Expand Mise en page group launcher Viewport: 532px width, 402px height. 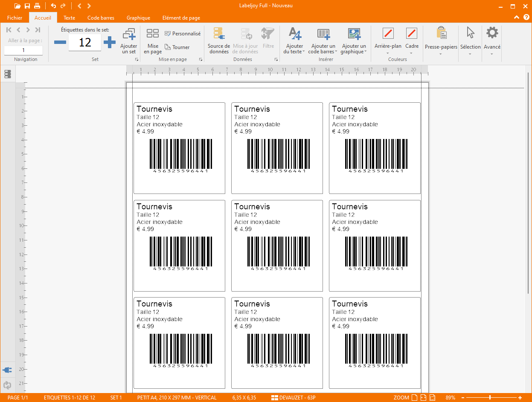200,60
